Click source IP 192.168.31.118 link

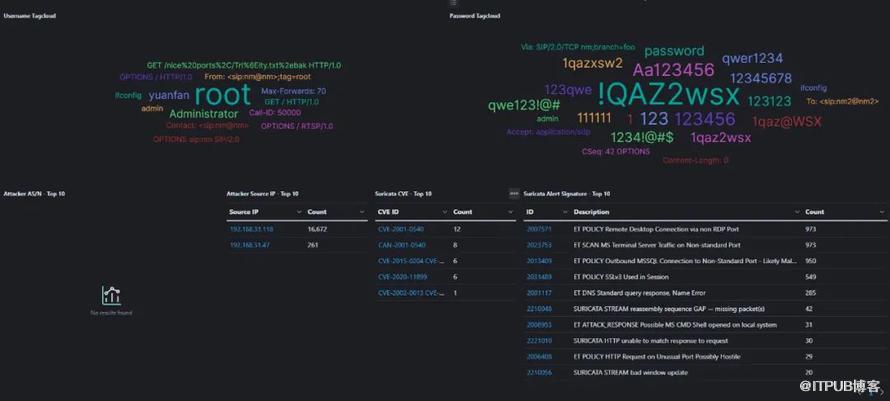[251, 229]
